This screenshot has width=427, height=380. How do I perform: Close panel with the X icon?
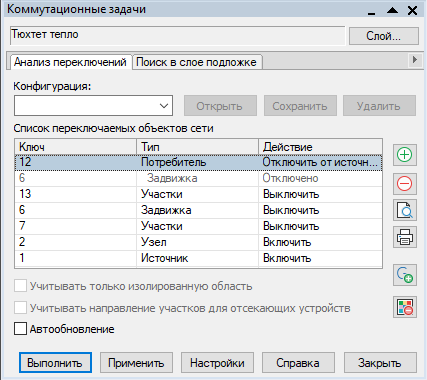point(412,11)
